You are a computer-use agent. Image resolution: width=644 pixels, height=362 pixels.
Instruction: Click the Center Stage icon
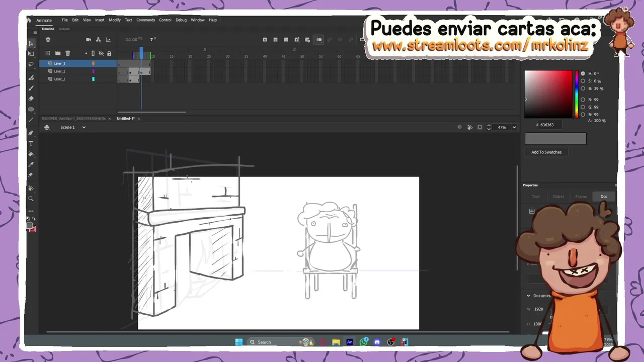click(x=460, y=127)
